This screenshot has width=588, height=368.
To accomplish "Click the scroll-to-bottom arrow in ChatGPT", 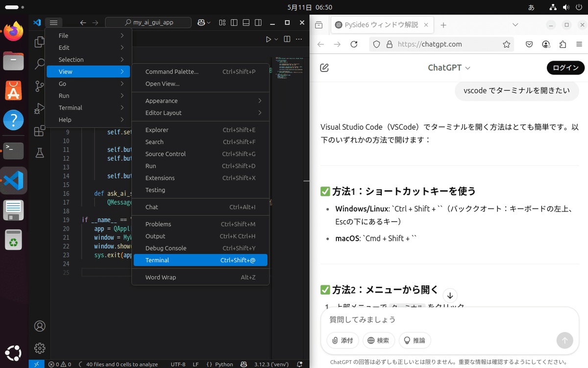I will pyautogui.click(x=450, y=296).
